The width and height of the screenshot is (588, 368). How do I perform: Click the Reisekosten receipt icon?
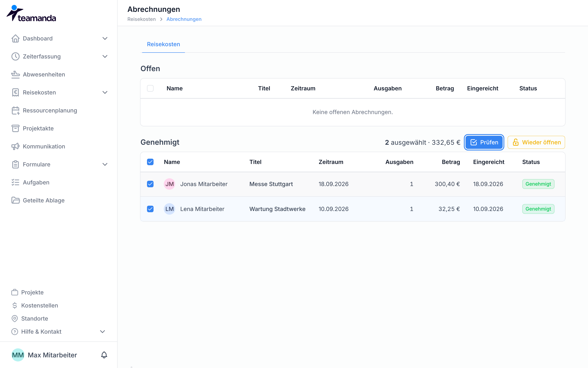[x=15, y=92]
